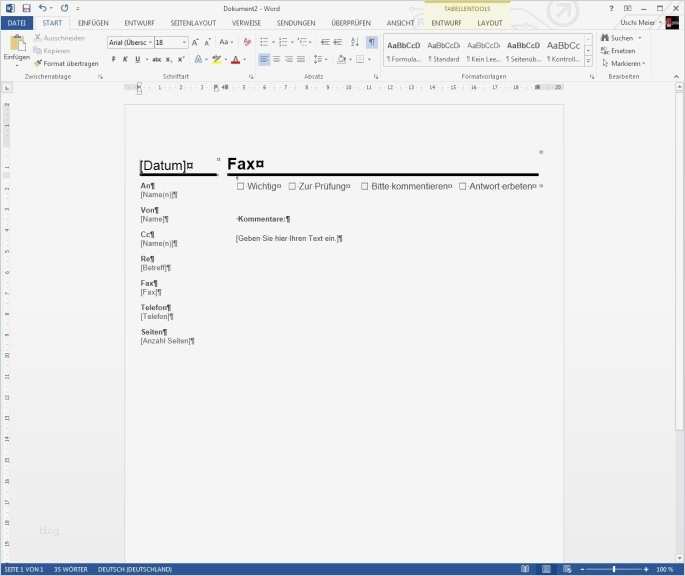This screenshot has height=576, width=685.
Task: Click the comment text placeholder
Action: coord(289,239)
